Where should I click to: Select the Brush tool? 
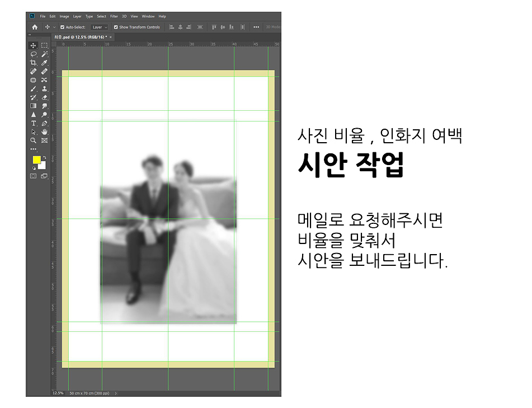(x=33, y=89)
